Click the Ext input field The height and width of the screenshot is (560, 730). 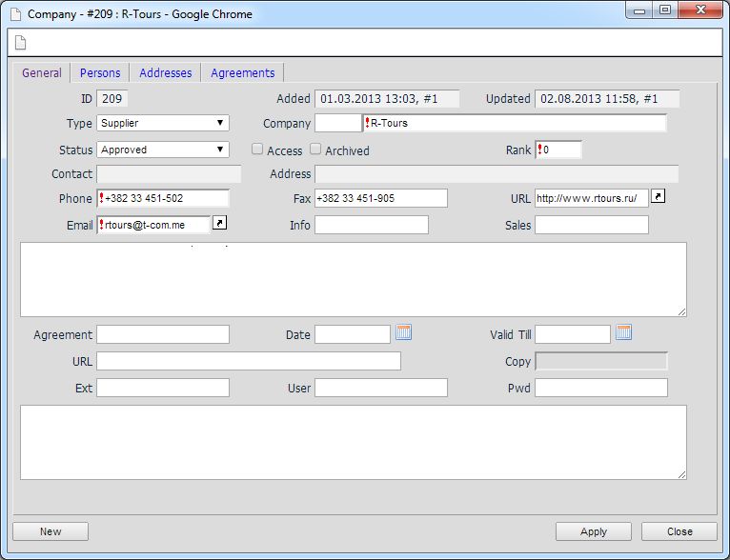(163, 388)
